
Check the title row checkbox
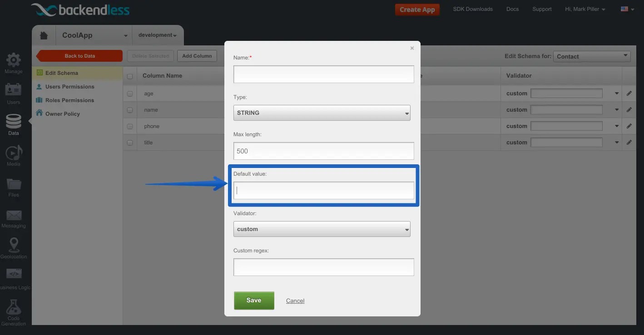pos(130,142)
